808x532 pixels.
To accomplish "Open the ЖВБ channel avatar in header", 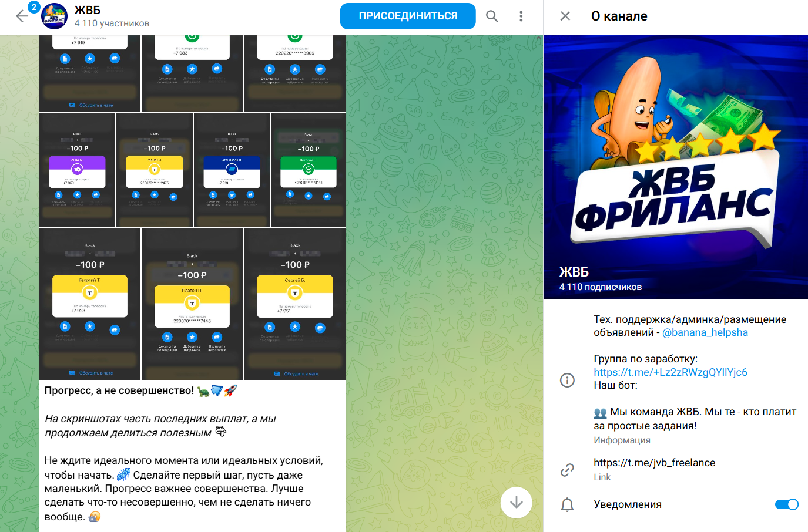I will pyautogui.click(x=54, y=16).
